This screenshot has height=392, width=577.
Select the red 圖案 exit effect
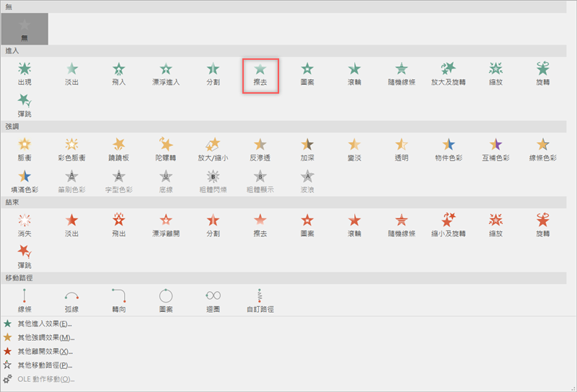coord(307,225)
